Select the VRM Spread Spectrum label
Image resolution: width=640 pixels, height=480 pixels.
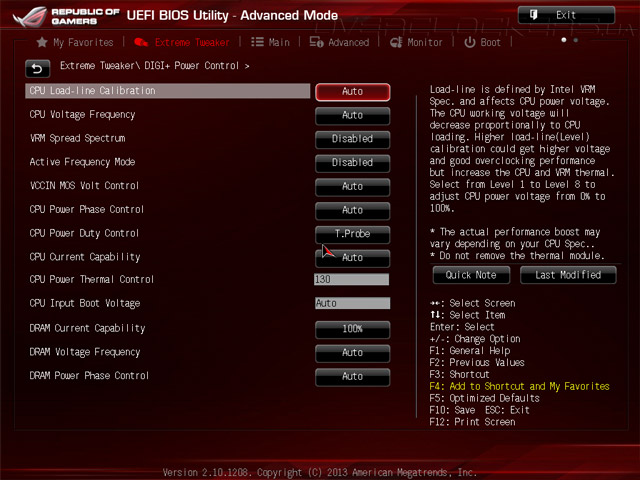coord(78,138)
